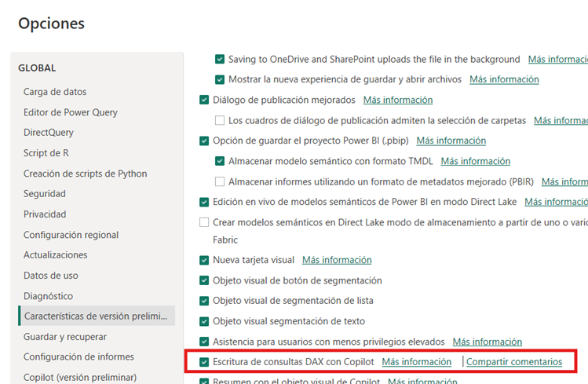Open Más información for formato TMDL
The width and height of the screenshot is (588, 384).
click(x=476, y=161)
